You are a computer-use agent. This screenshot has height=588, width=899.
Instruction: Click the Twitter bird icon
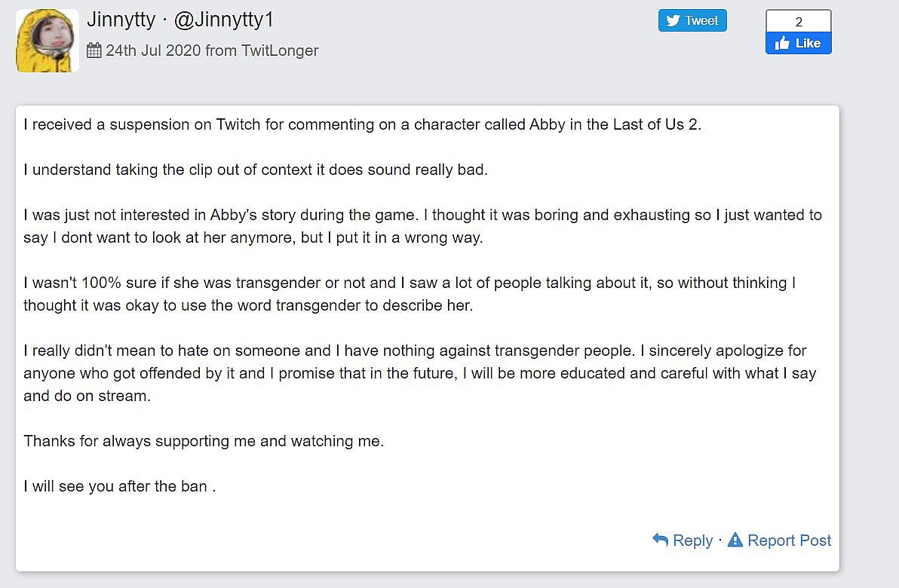coord(673,20)
